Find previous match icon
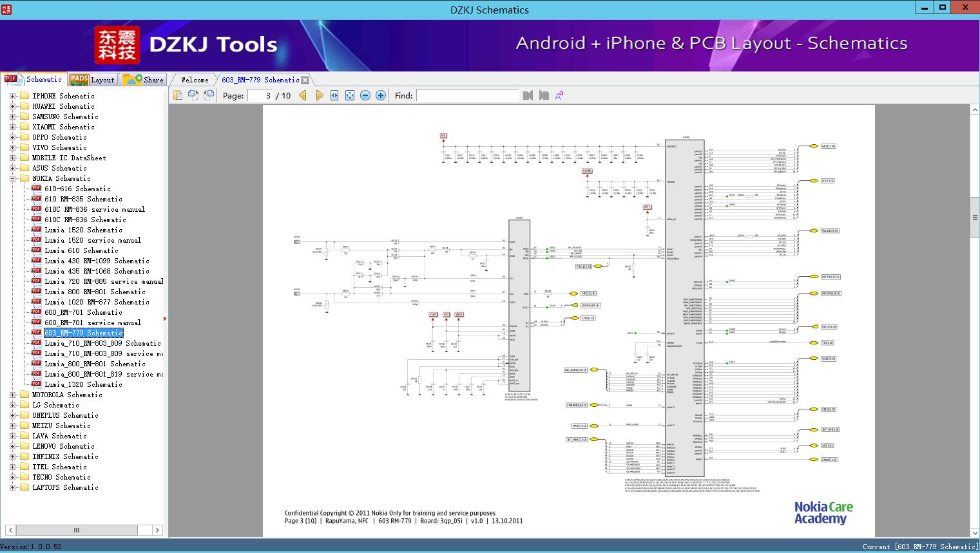Viewport: 980px width, 553px height. pos(528,95)
